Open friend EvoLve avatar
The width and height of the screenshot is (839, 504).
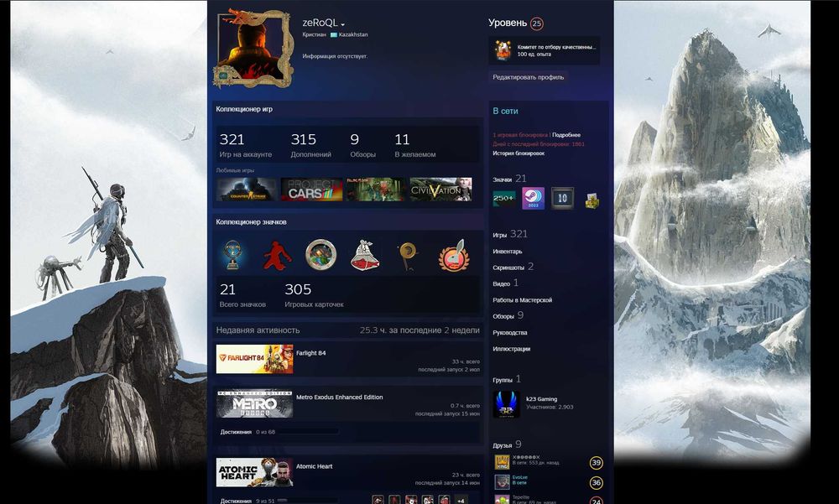click(502, 481)
